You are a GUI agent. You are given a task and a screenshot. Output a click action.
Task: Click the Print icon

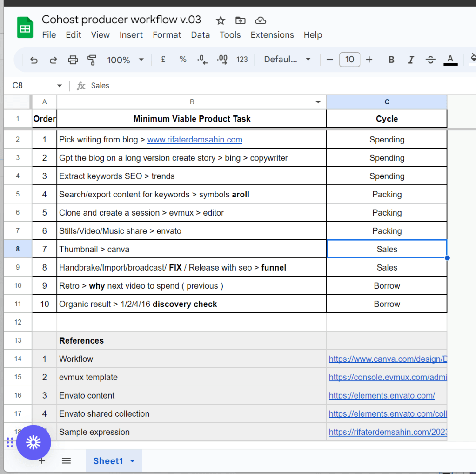click(x=73, y=60)
